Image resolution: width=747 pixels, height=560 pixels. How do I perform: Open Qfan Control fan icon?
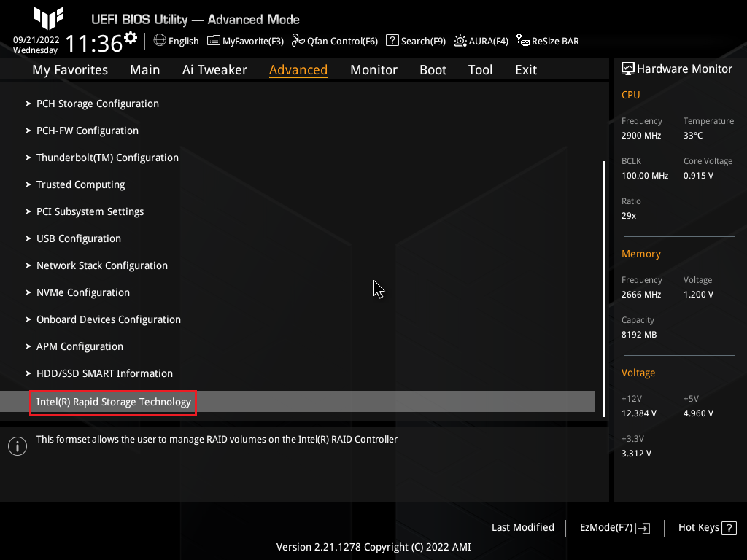click(298, 41)
